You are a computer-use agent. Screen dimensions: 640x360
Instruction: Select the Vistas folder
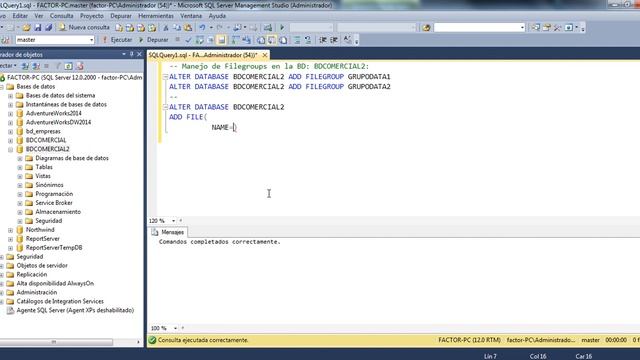[x=43, y=176]
